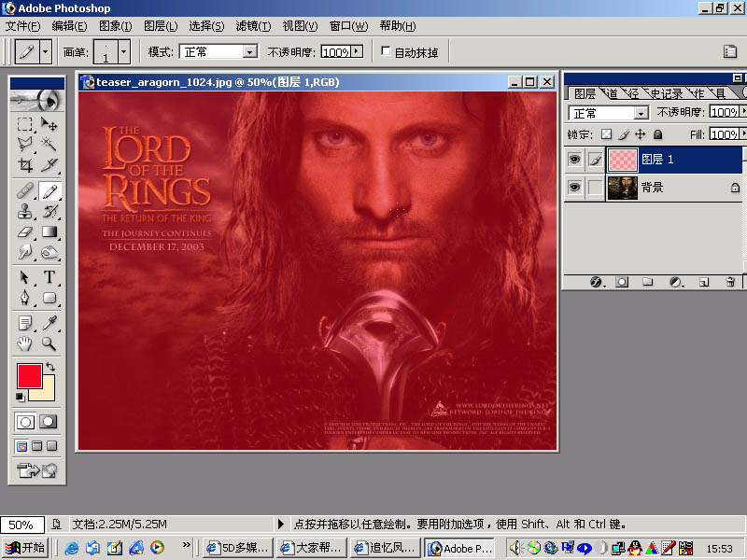
Task: Select the Zoom magnifier tool
Action: (x=49, y=343)
